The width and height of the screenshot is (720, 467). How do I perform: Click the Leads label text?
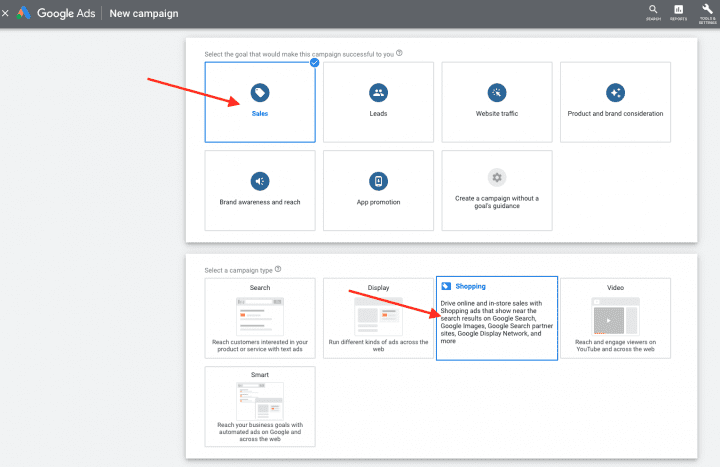point(378,113)
